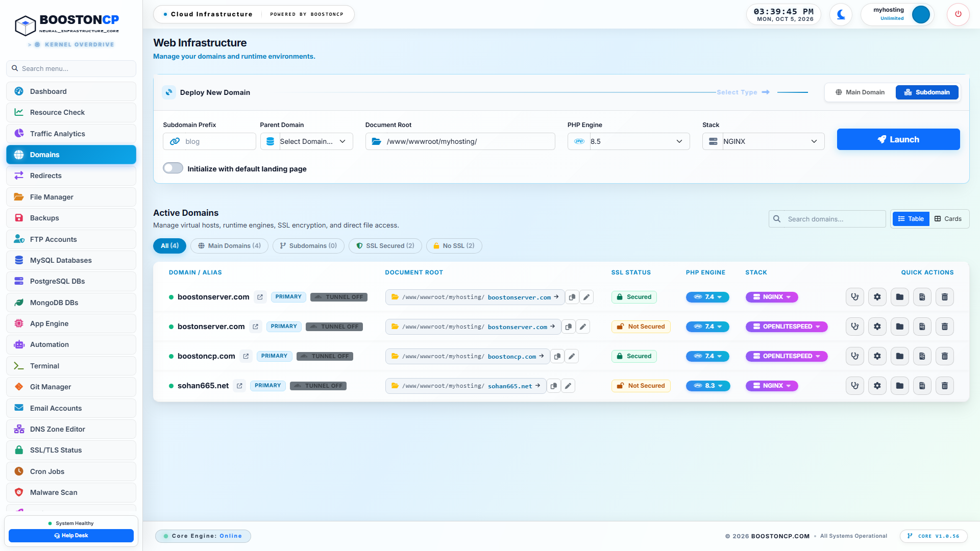Select Subdomain deploy type
Screen dimensions: 980x551
point(927,92)
